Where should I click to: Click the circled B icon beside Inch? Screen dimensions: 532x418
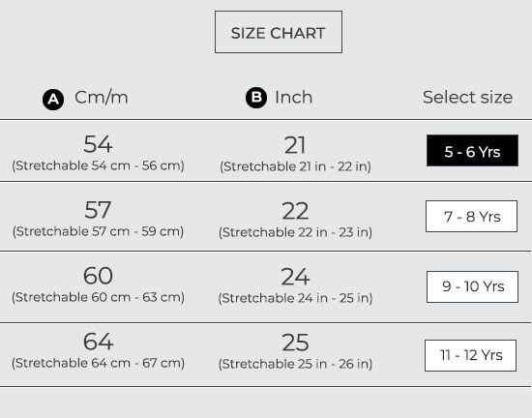[x=256, y=98]
